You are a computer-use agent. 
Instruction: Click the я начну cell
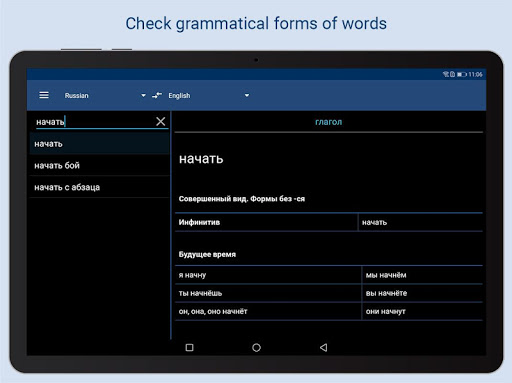pos(268,275)
